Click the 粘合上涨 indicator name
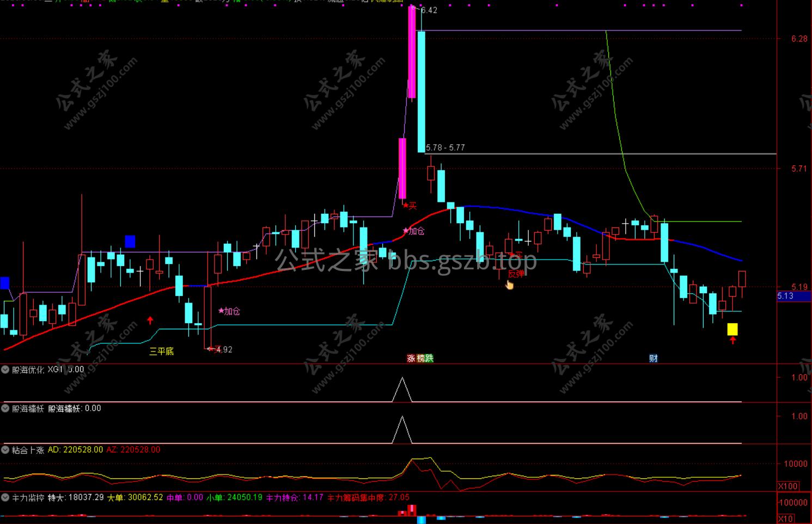 (28, 450)
